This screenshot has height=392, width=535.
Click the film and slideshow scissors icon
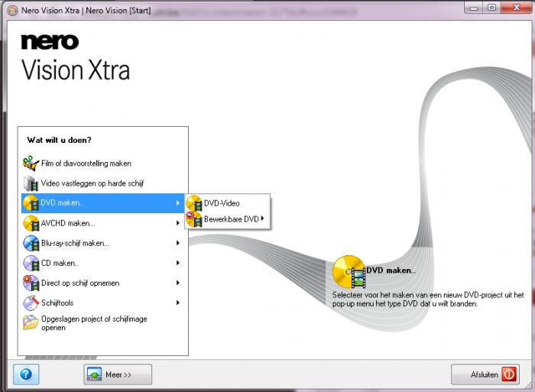[31, 163]
